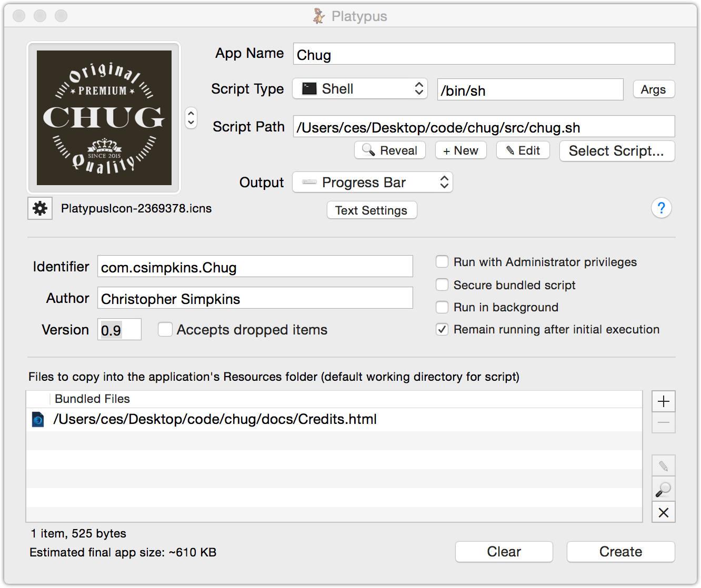Uncheck Remain running after initial execution
The height and width of the screenshot is (588, 701).
pyautogui.click(x=442, y=329)
